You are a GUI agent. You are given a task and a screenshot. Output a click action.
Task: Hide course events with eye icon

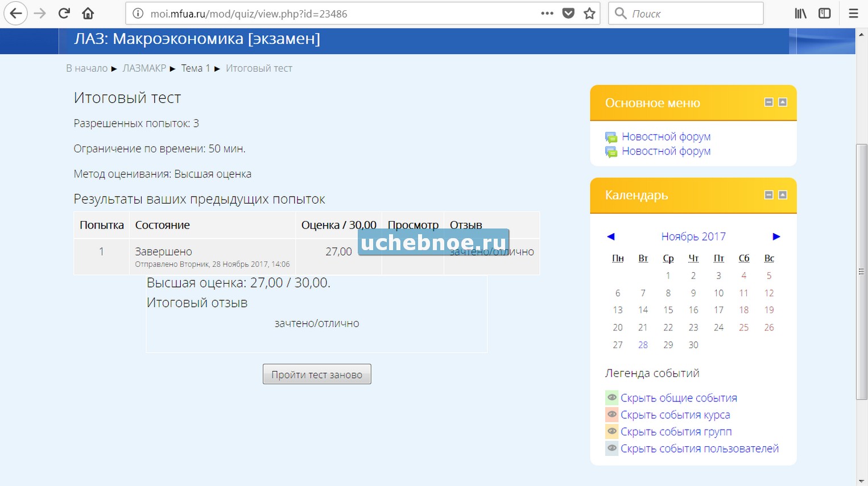coord(612,414)
